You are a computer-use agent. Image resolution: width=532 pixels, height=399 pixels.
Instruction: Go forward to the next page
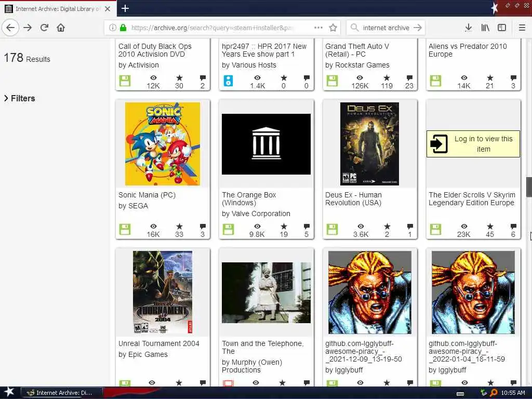coord(28,28)
